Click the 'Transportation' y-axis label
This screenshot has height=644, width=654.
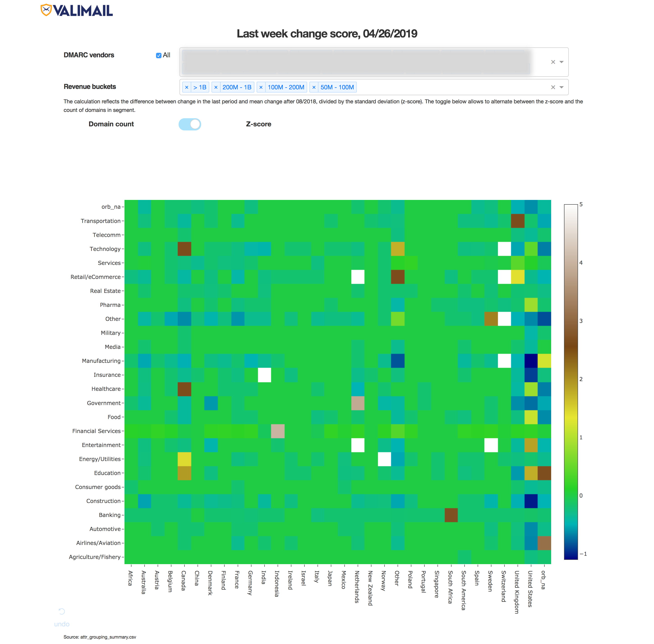101,221
